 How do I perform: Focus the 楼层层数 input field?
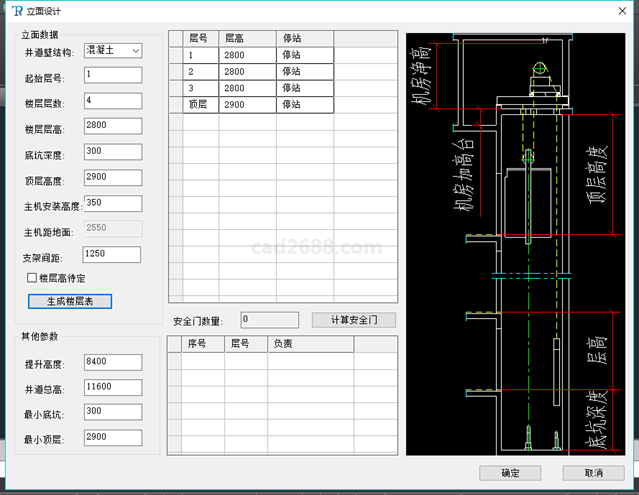[113, 101]
